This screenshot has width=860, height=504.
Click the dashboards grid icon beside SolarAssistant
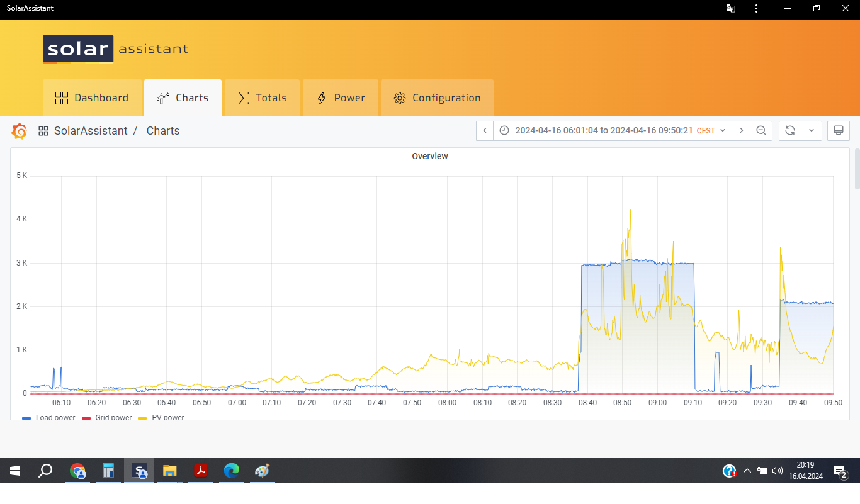coord(43,131)
